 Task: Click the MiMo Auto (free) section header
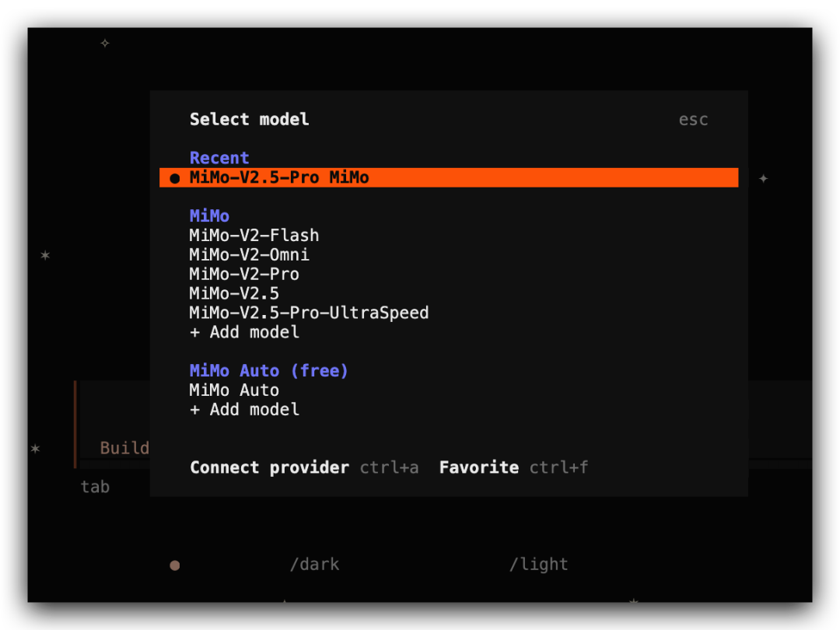click(268, 371)
